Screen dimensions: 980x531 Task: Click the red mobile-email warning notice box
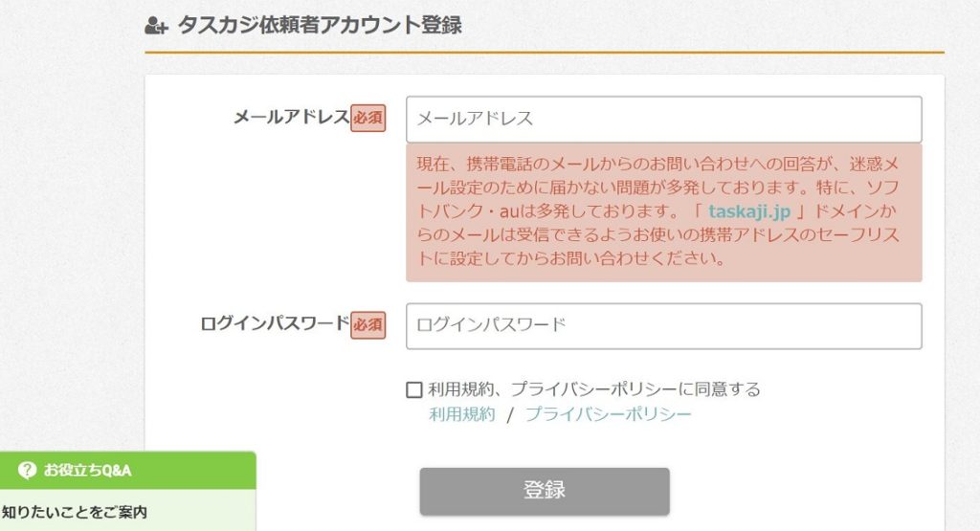coord(664,212)
